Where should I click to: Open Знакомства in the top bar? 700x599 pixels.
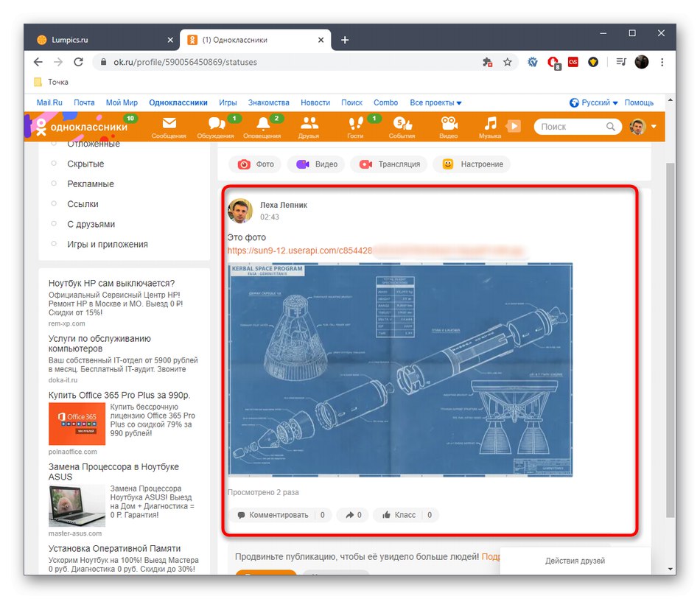[269, 102]
